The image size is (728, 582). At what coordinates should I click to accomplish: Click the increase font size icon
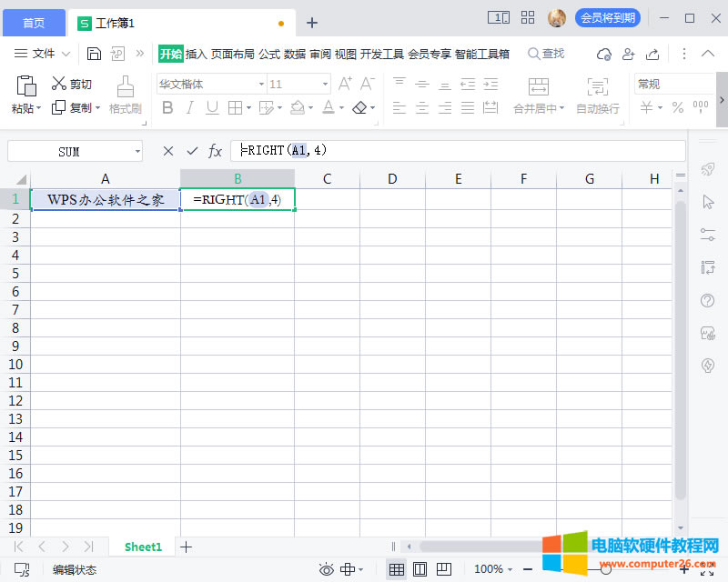click(345, 84)
